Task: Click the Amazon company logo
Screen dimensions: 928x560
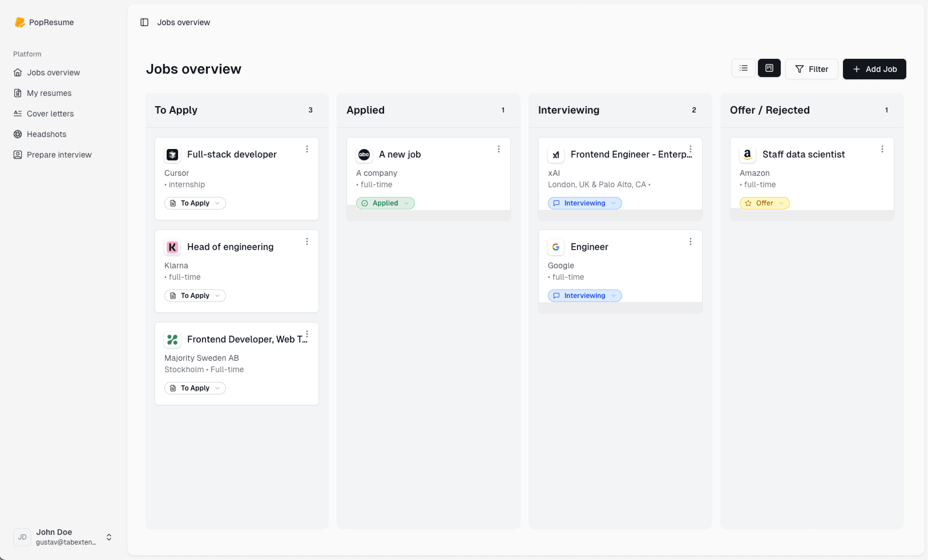Action: tap(747, 154)
